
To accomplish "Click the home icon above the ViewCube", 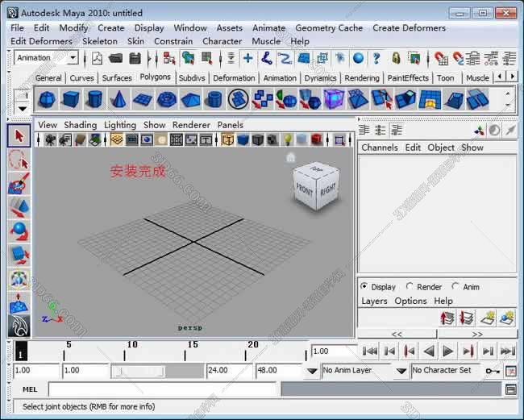I will [291, 158].
